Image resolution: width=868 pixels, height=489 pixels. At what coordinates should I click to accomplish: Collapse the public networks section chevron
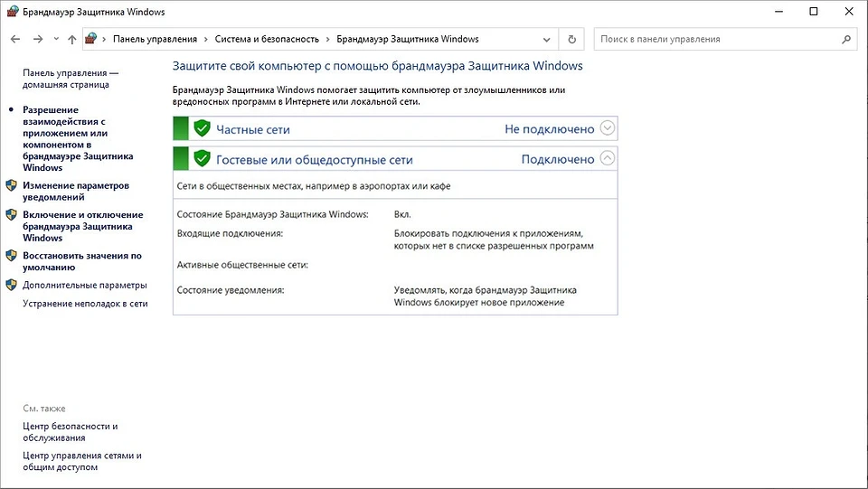click(x=608, y=158)
